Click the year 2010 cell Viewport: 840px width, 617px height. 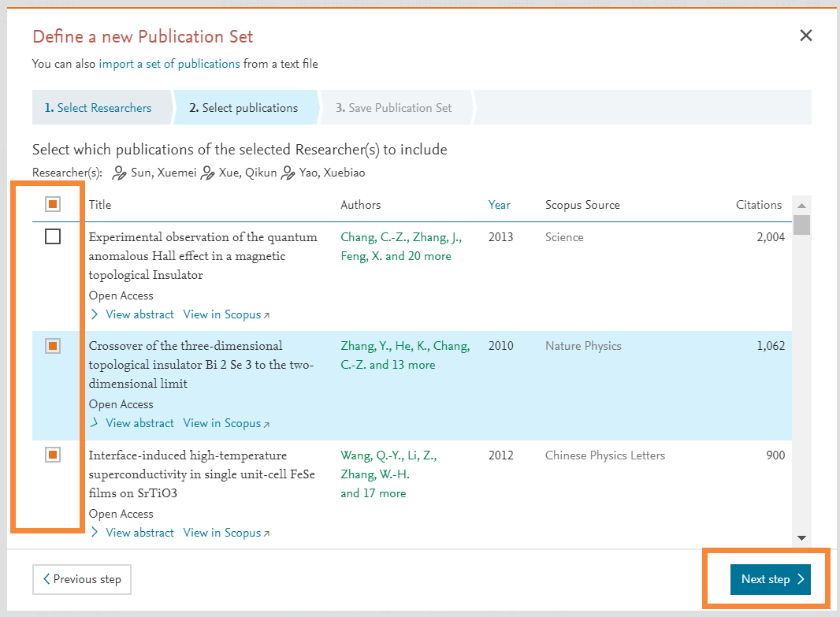pyautogui.click(x=500, y=346)
